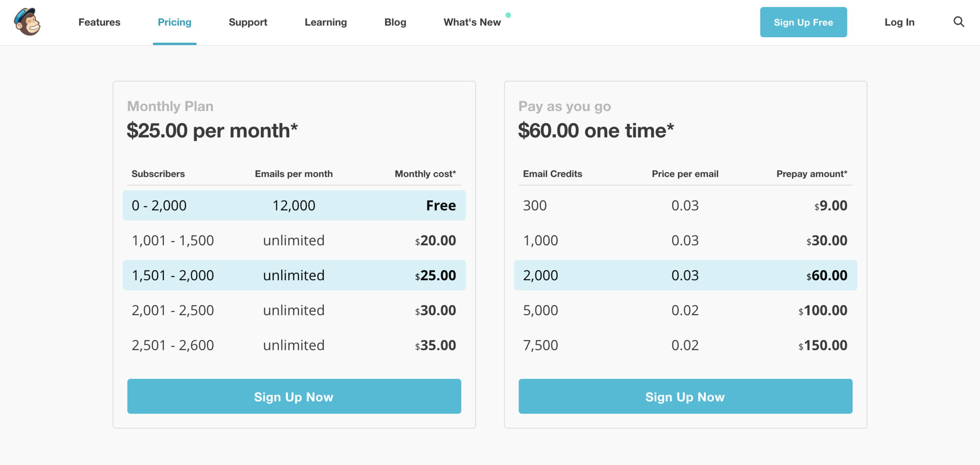Click the Mailchimp monkey logo
980x465 pixels.
coord(27,22)
